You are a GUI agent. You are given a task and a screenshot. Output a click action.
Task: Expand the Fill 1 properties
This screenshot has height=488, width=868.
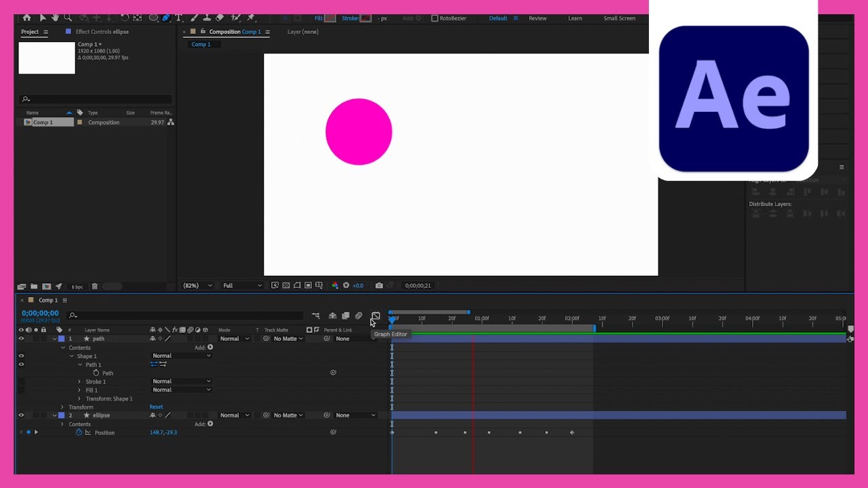80,390
